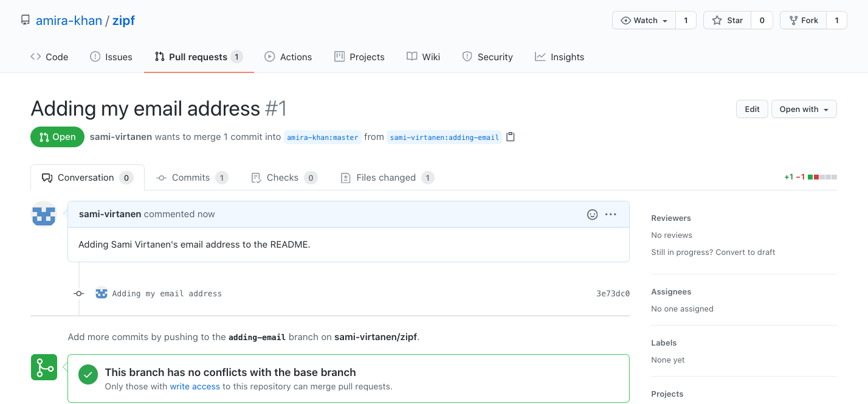Edit the pull request title
The width and height of the screenshot is (868, 404).
click(752, 109)
